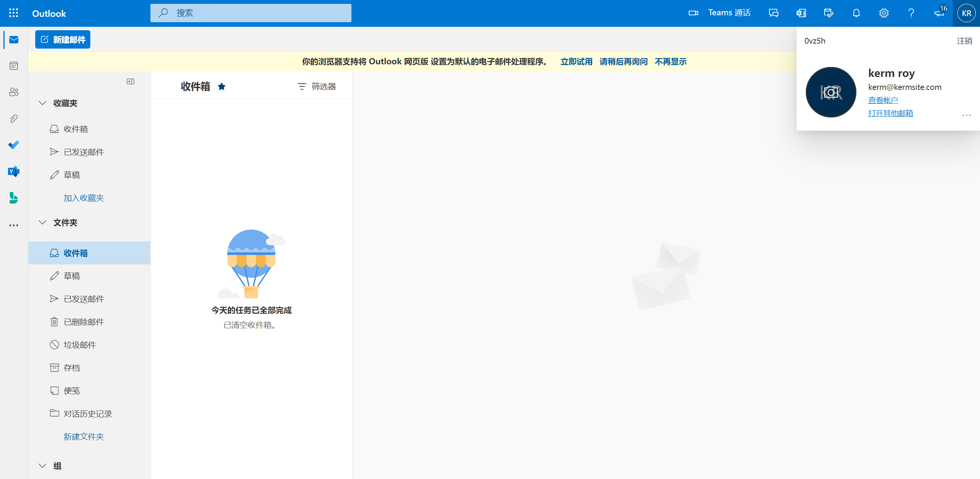Collapse the 文件夹 section
Viewport: 980px width, 479px height.
coord(43,223)
